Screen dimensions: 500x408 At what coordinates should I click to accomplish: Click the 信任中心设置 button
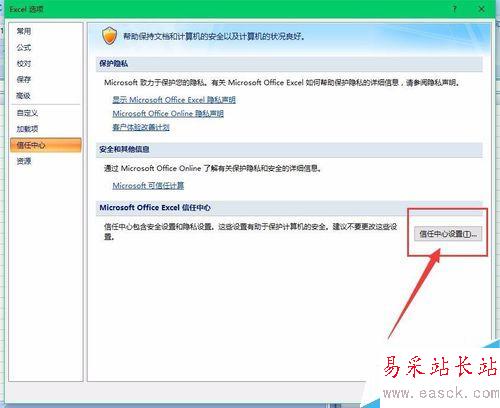(448, 234)
